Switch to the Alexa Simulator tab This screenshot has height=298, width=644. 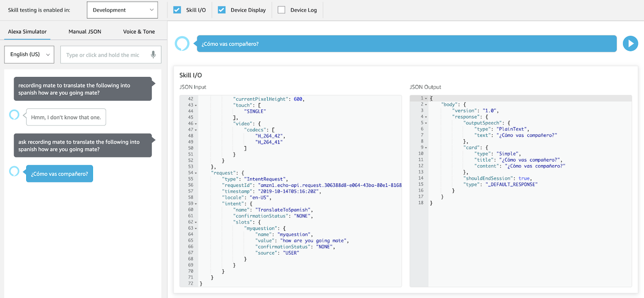click(x=27, y=31)
